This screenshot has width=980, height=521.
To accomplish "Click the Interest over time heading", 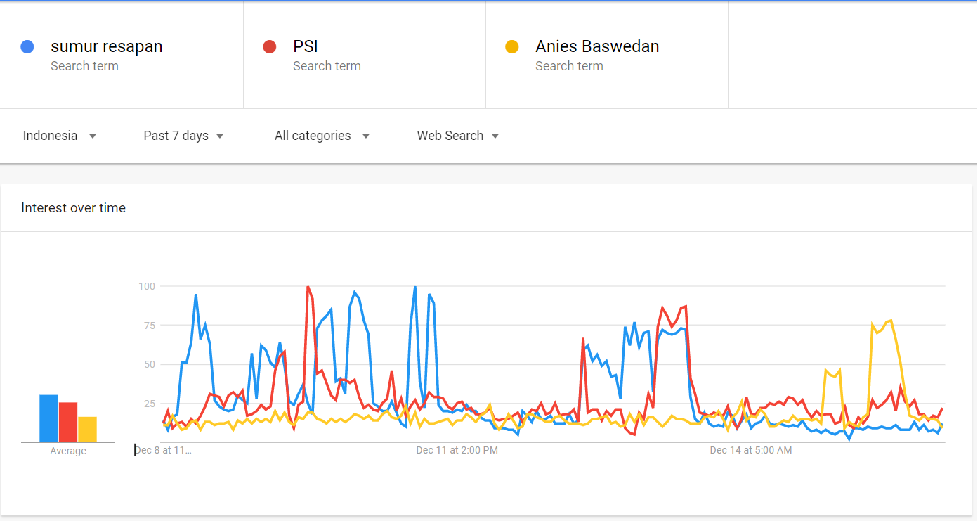I will [74, 208].
